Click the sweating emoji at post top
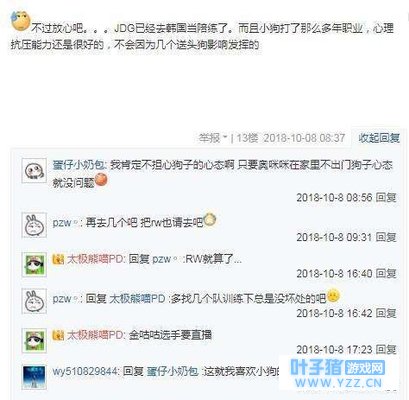The image size is (409, 400). click(20, 21)
